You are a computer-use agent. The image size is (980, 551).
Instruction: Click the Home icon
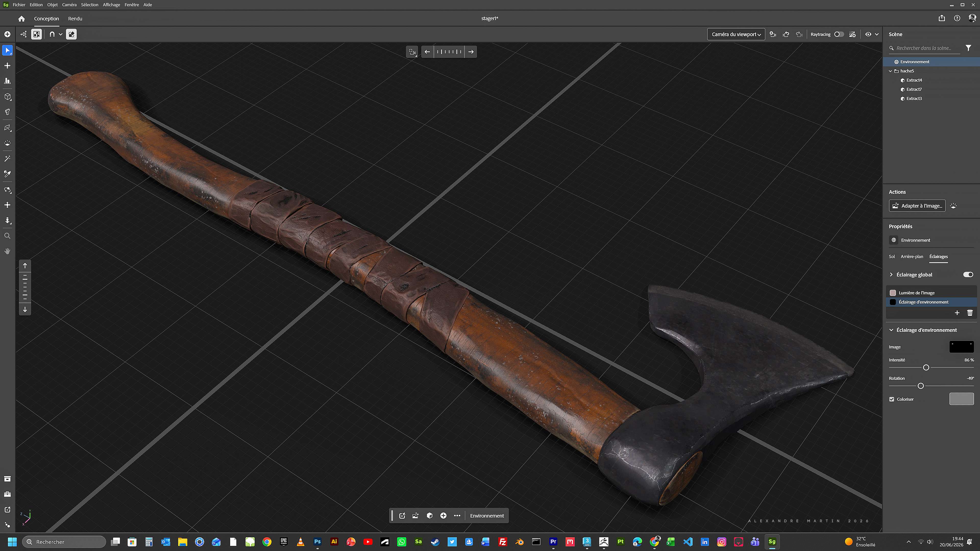[21, 19]
